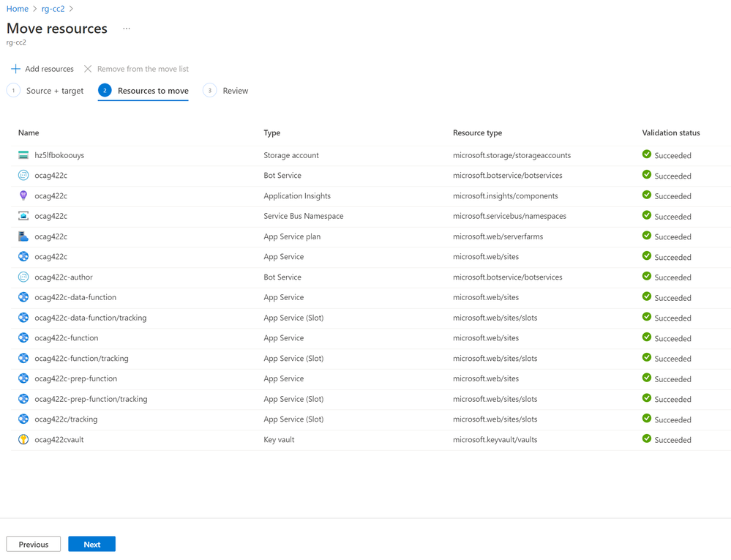Click the icon next to ocag422c-data-function
Image resolution: width=731 pixels, height=560 pixels.
(x=23, y=297)
